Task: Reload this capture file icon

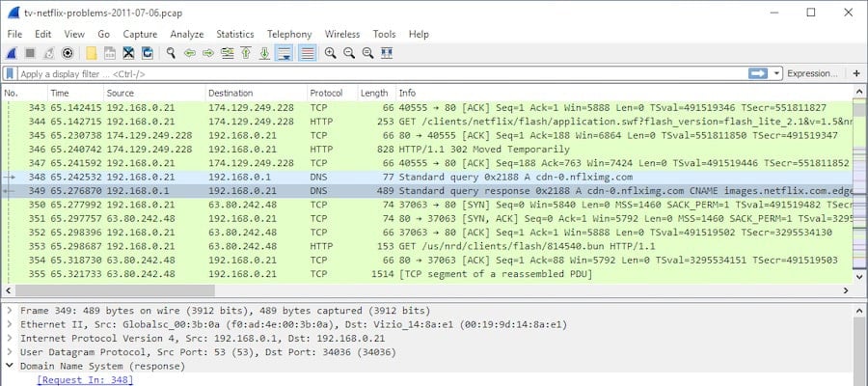Action: click(148, 53)
